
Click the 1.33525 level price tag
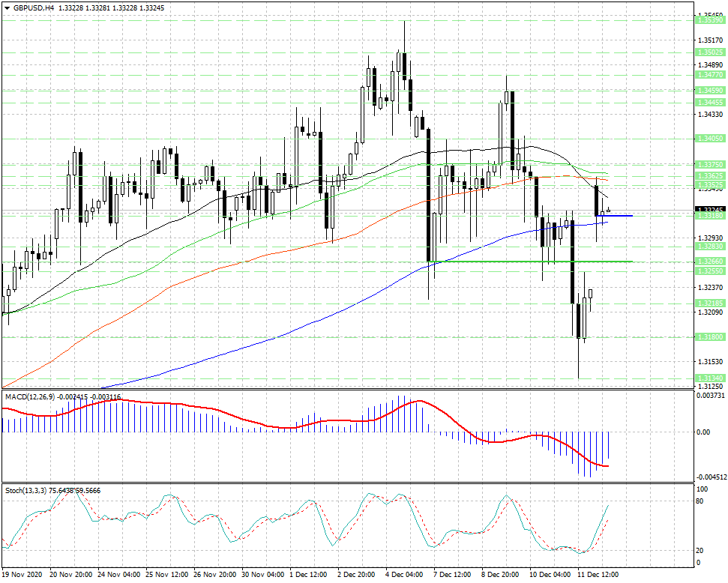pyautogui.click(x=710, y=185)
